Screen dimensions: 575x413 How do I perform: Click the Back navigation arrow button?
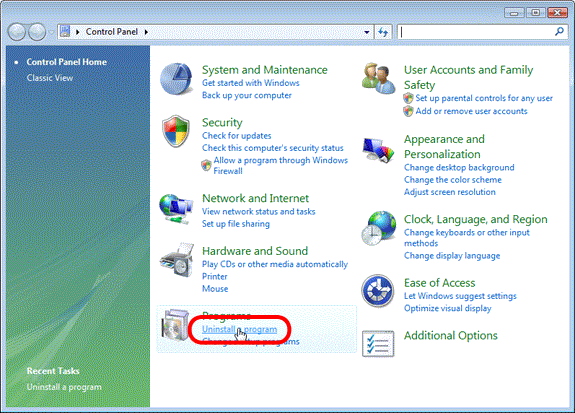coord(17,32)
